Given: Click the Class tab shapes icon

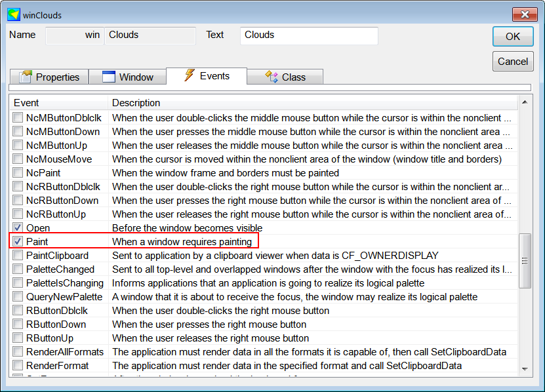Looking at the screenshot, I should (272, 77).
